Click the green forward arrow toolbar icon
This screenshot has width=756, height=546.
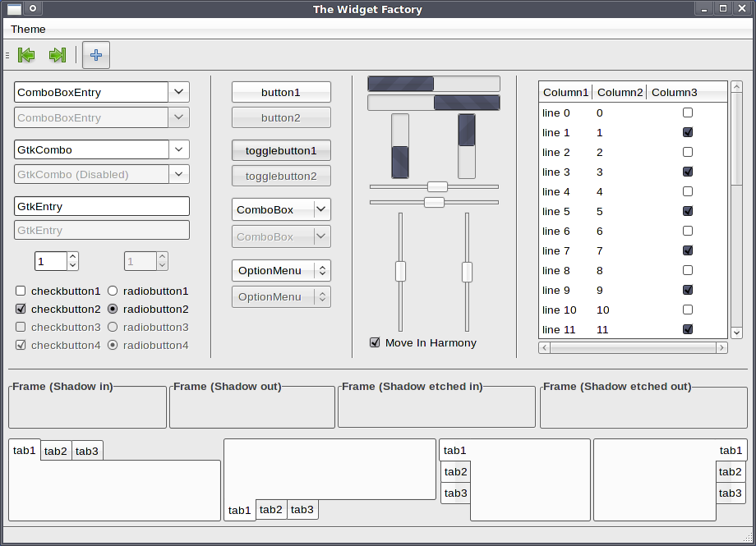(x=57, y=55)
